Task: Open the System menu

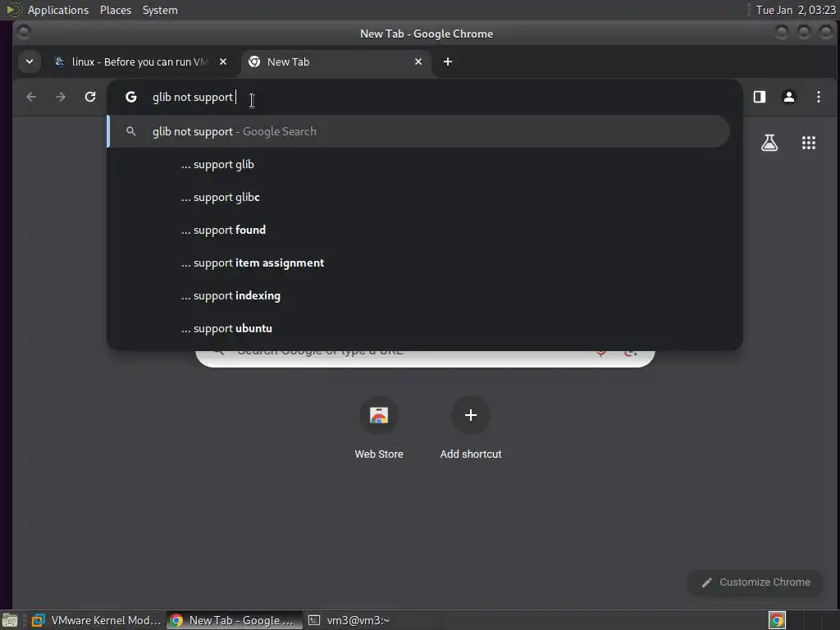Action: (160, 10)
